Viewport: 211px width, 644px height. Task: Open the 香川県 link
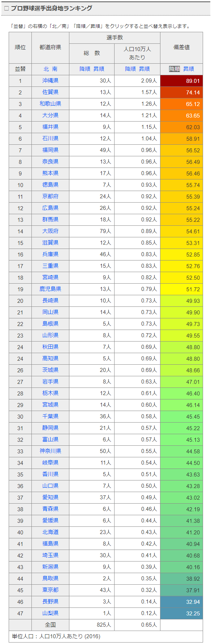coord(50,474)
